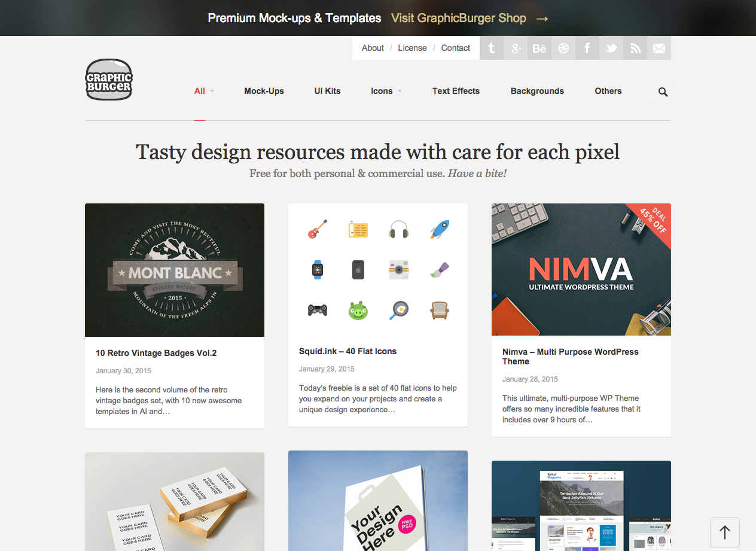The width and height of the screenshot is (756, 551).
Task: Open the Facebook page icon
Action: click(x=587, y=48)
